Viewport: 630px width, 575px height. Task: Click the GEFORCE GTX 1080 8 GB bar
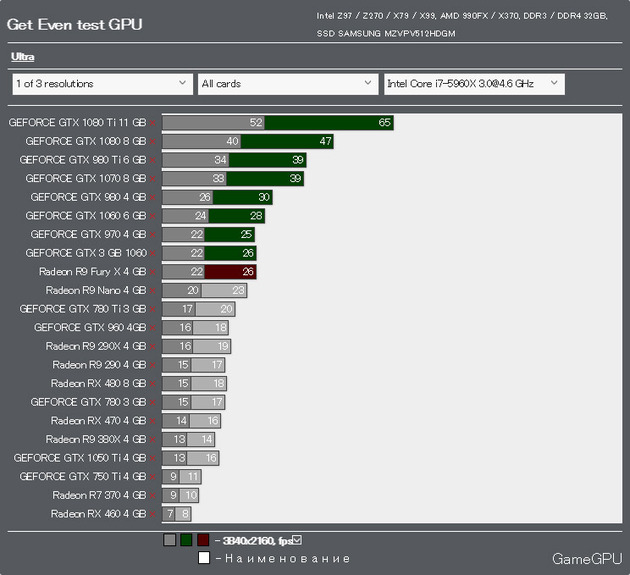pos(248,141)
